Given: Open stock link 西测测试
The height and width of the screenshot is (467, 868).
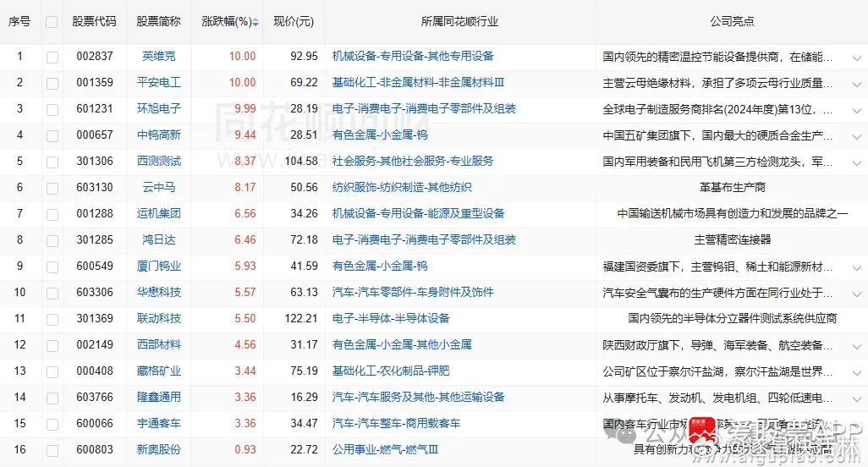Looking at the screenshot, I should tap(159, 161).
